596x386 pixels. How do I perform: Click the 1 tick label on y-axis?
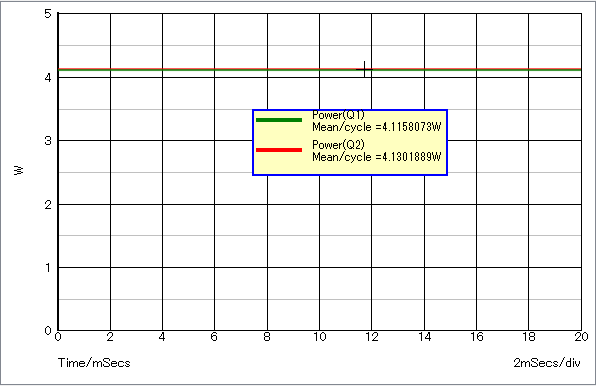(x=48, y=268)
